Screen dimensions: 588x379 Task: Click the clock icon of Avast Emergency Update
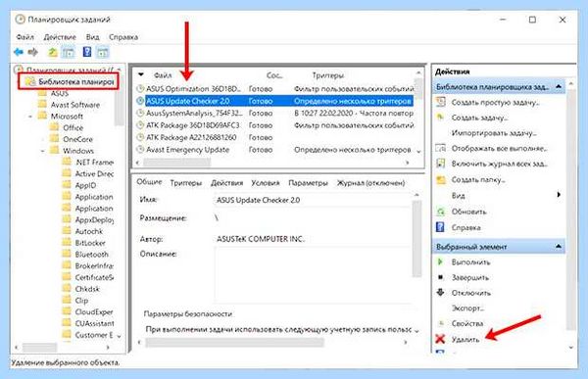pyautogui.click(x=140, y=149)
